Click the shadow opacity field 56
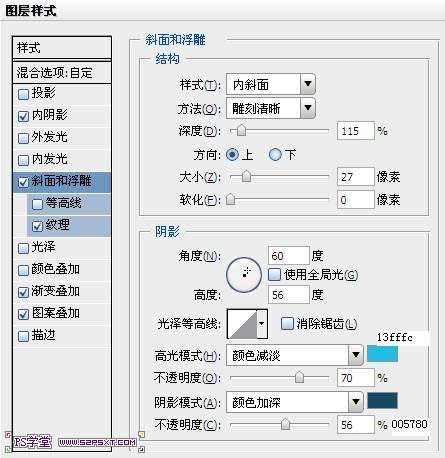Image resolution: width=445 pixels, height=458 pixels. coord(355,425)
